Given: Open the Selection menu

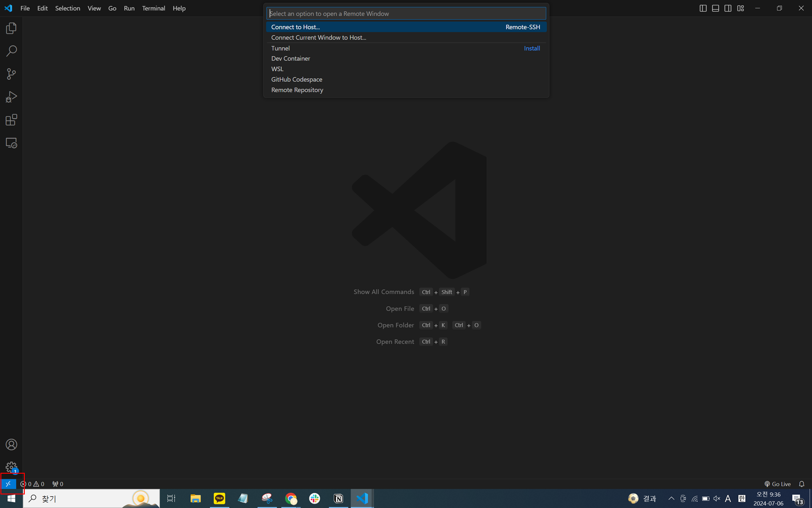Looking at the screenshot, I should coord(68,8).
